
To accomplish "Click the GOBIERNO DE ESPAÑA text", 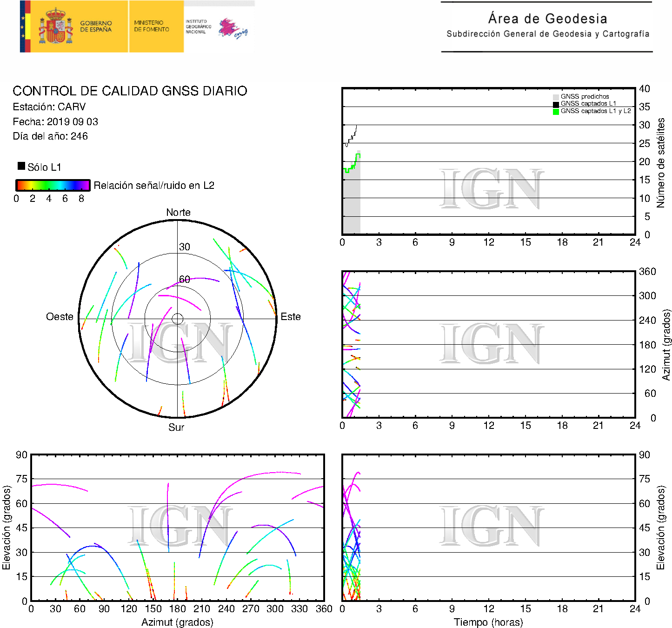I will pos(96,26).
